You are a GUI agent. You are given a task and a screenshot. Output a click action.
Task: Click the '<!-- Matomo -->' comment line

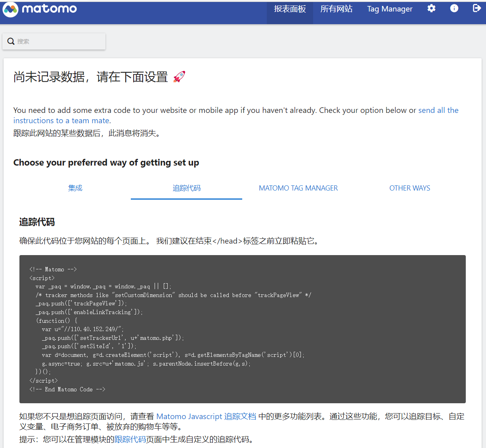(x=53, y=269)
